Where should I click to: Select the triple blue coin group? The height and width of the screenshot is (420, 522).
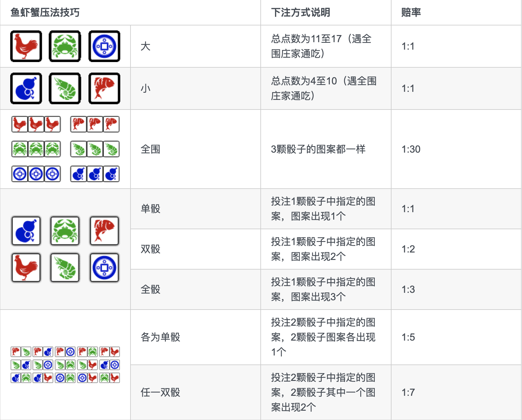[x=36, y=174]
